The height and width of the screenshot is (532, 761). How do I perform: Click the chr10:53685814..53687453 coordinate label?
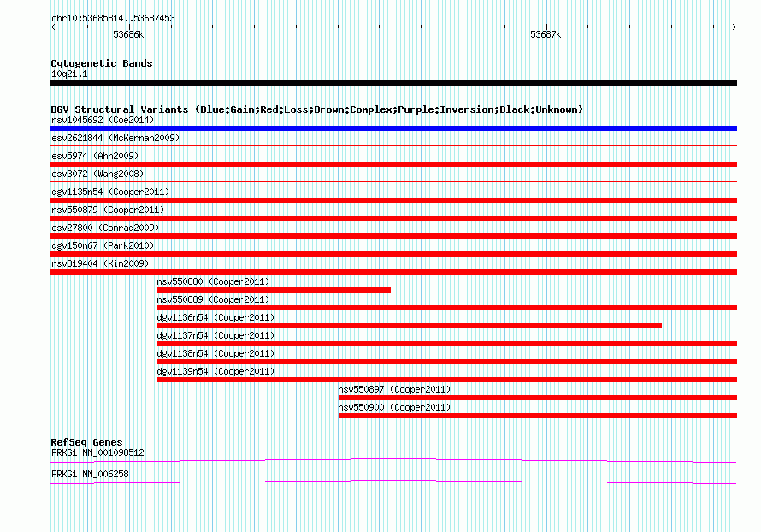coord(113,18)
